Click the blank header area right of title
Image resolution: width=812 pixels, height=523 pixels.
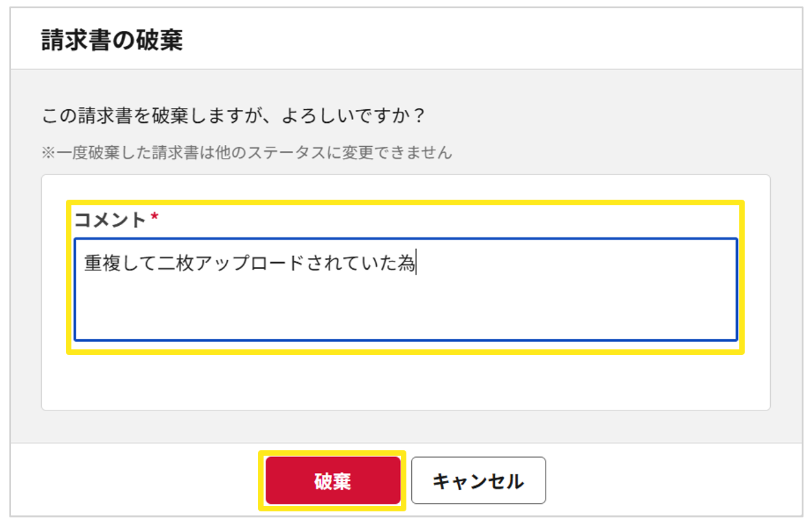pyautogui.click(x=480, y=40)
